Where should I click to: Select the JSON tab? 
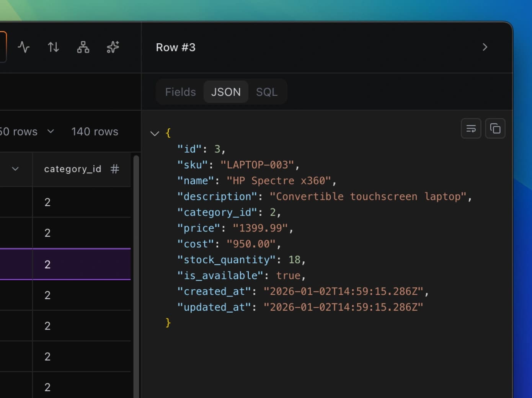click(226, 92)
